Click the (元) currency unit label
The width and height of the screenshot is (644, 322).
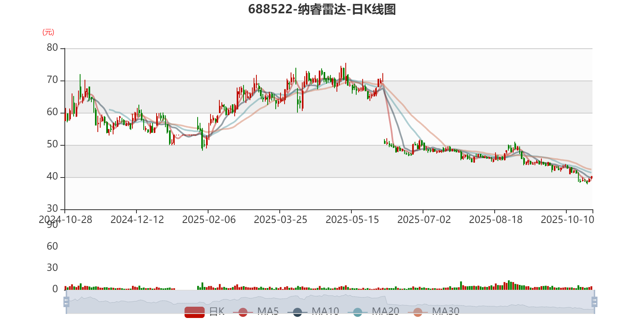coord(48,32)
